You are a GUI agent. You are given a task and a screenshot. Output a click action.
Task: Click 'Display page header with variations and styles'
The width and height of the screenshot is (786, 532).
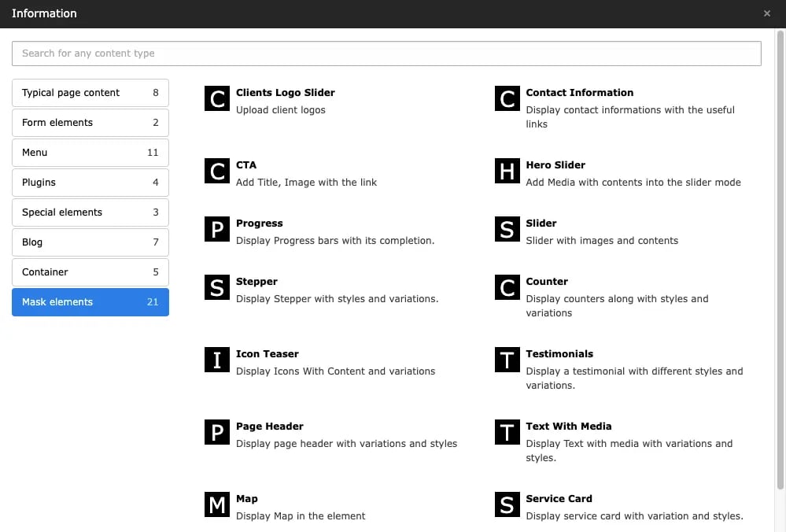346,444
